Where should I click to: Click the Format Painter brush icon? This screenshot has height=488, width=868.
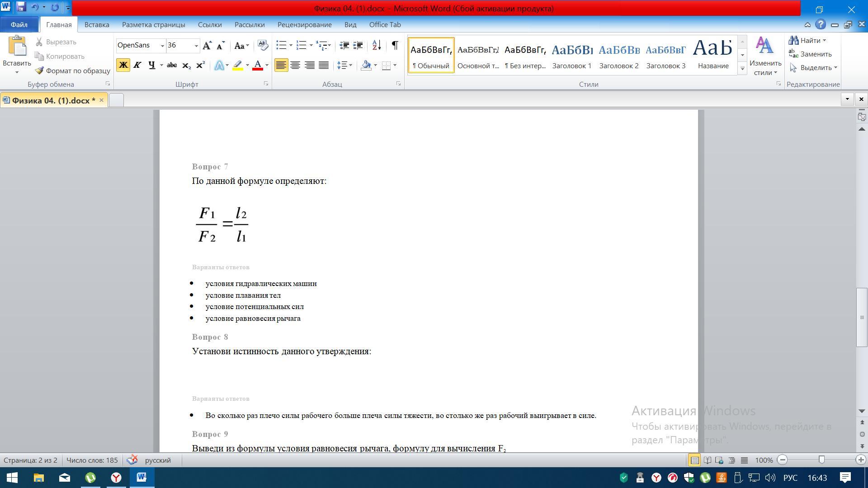[x=40, y=70]
